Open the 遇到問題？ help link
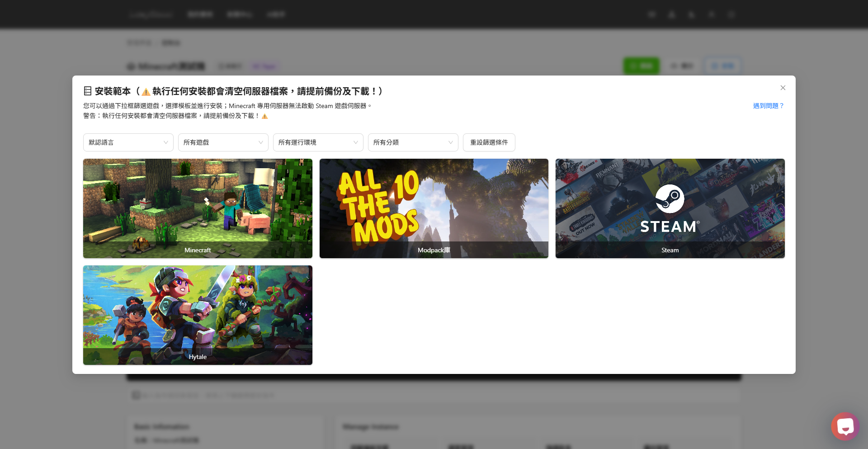The image size is (868, 449). click(768, 106)
